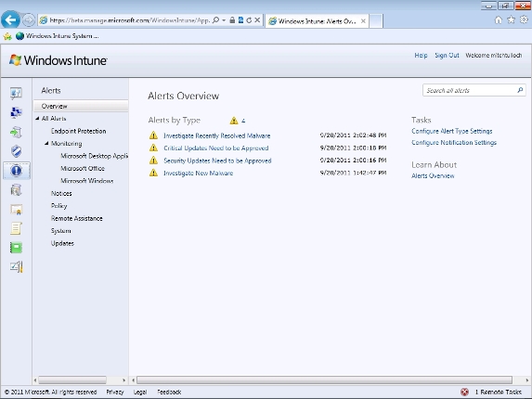
Task: Select Policy alerts category
Action: [58, 206]
